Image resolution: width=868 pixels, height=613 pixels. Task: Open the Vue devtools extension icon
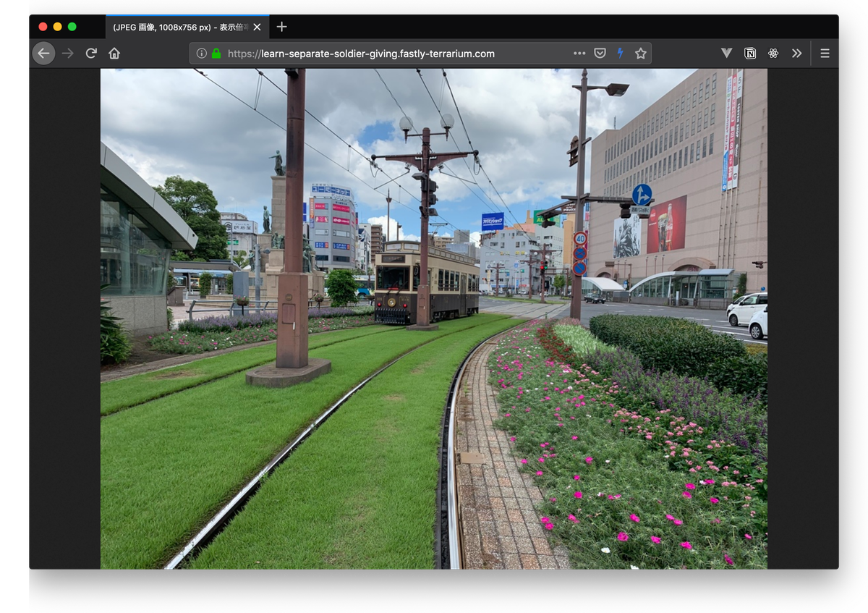[727, 54]
